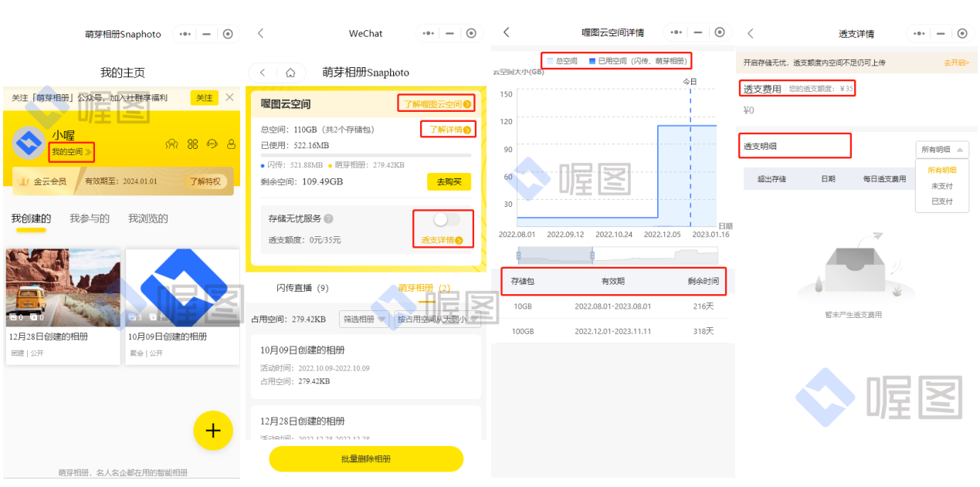Screen dimensions: 980x487
Task: Click the 关注 button in the banner
Action: [x=204, y=98]
